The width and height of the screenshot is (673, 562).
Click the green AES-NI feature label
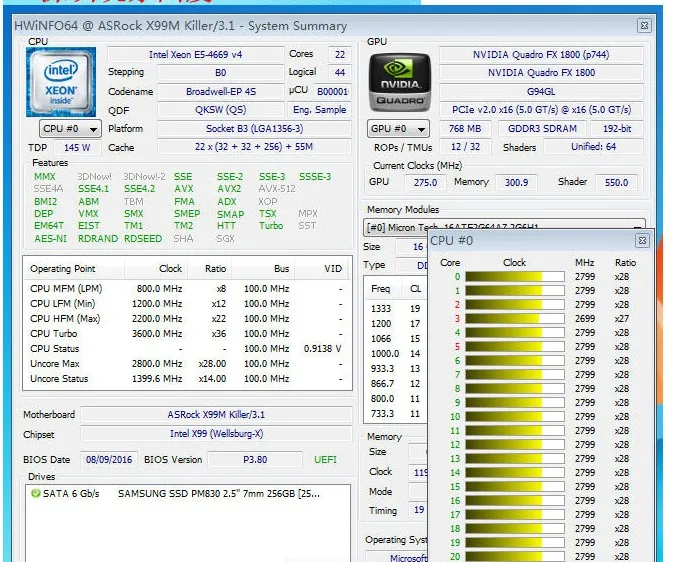[x=51, y=239]
